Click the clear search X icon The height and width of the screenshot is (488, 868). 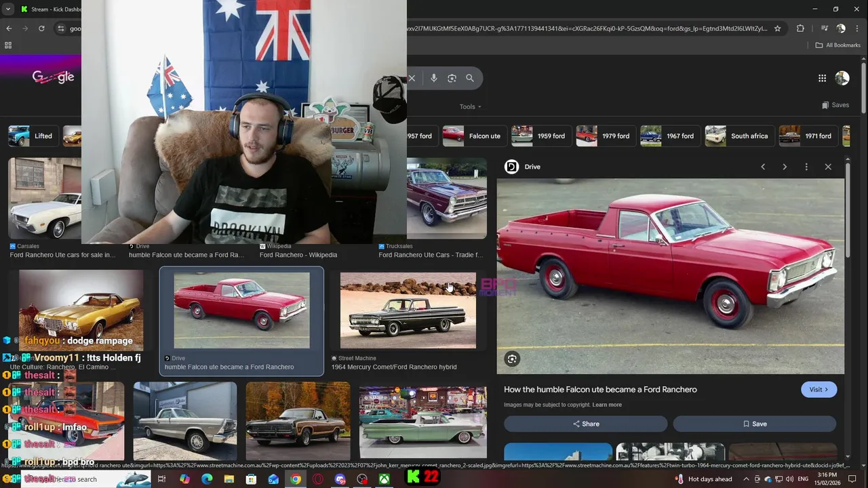[412, 78]
